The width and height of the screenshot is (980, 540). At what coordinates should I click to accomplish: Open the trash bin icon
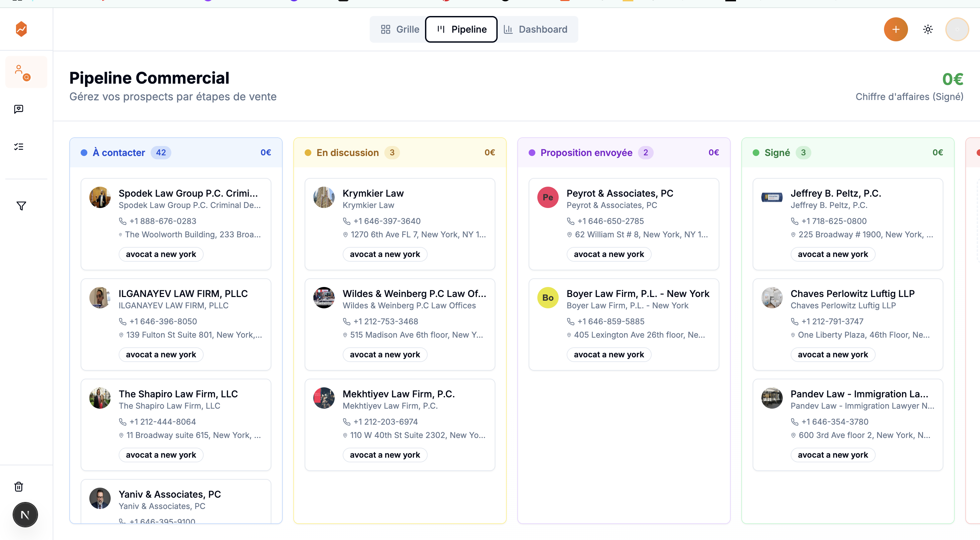19,487
